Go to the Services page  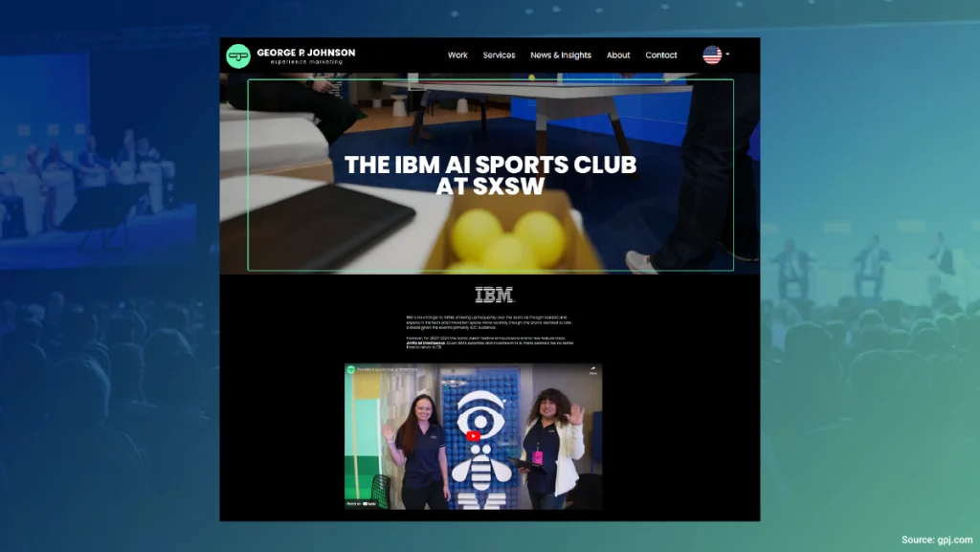pos(499,55)
